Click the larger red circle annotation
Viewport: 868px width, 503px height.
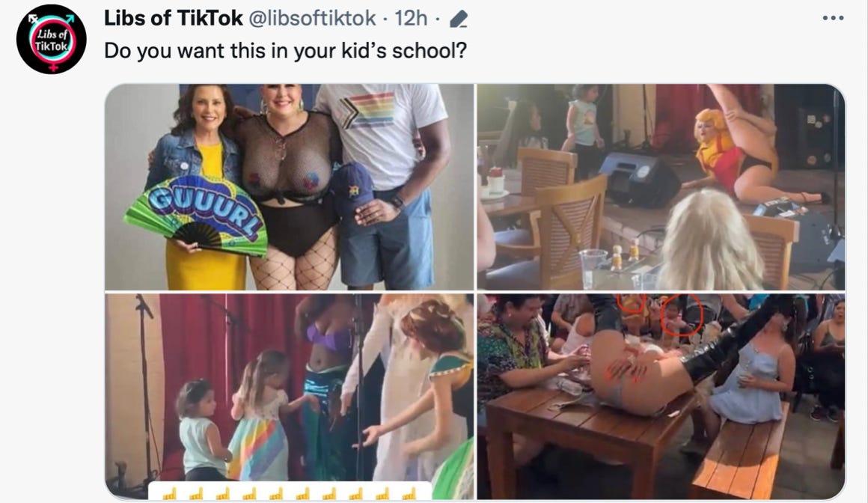[682, 314]
